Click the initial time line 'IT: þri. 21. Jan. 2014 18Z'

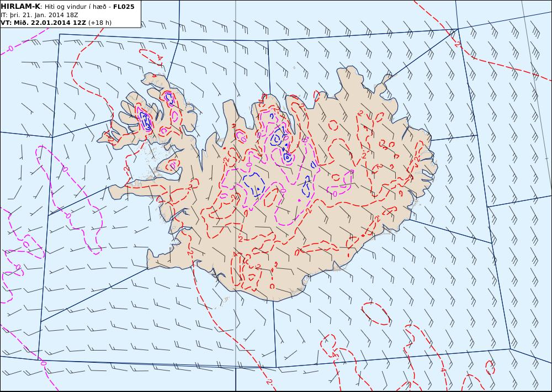point(39,15)
